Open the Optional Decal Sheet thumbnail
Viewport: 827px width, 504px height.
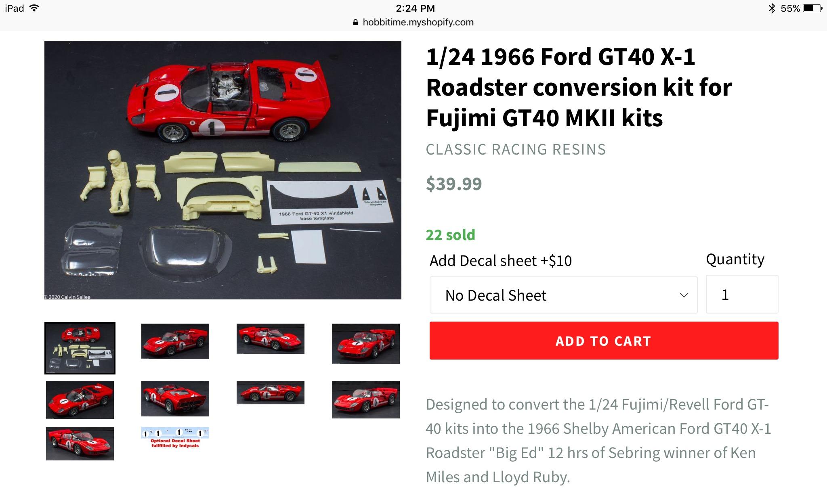coord(175,438)
